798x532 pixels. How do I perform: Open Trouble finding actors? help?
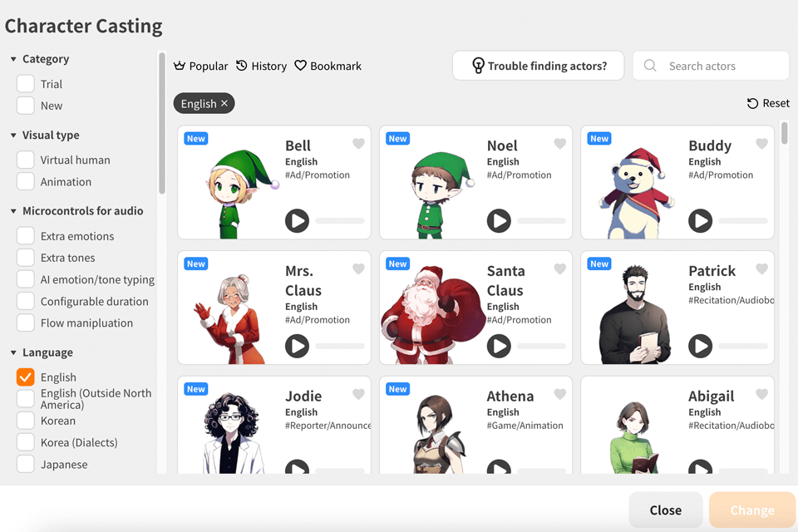539,66
